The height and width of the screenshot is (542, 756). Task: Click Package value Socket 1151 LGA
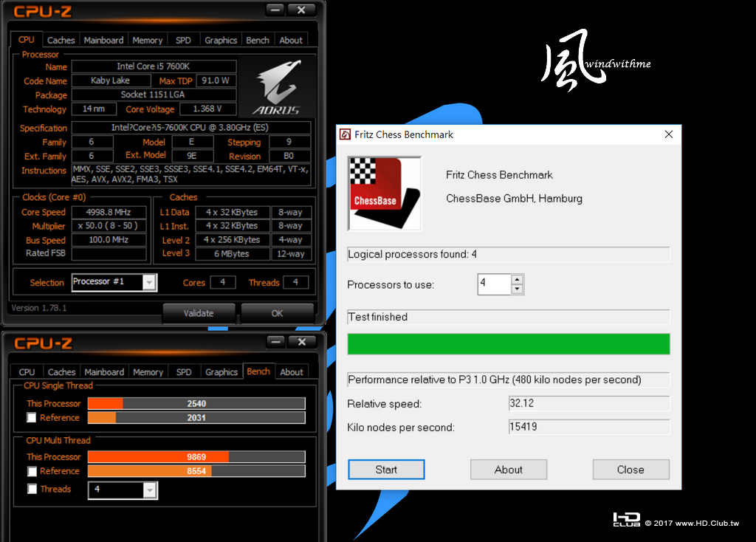pyautogui.click(x=154, y=95)
